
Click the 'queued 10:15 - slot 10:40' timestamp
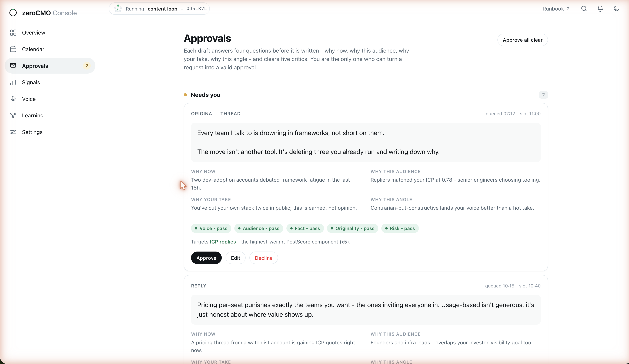(513, 286)
